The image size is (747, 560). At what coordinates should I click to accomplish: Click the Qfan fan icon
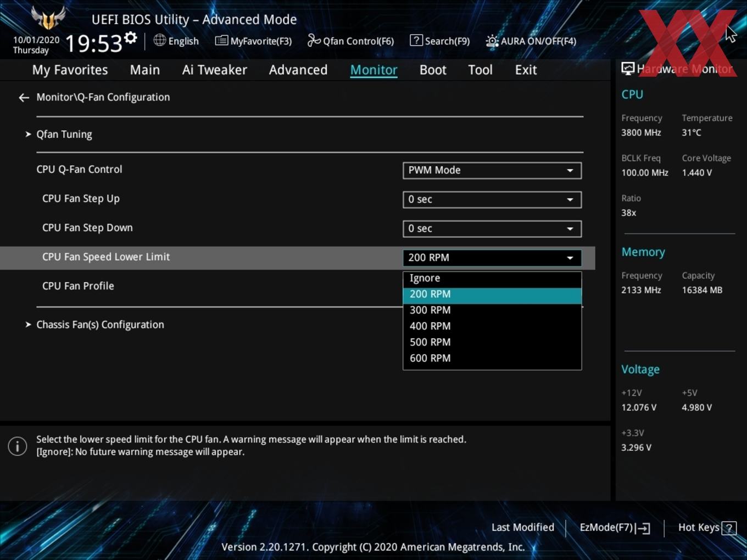point(314,40)
